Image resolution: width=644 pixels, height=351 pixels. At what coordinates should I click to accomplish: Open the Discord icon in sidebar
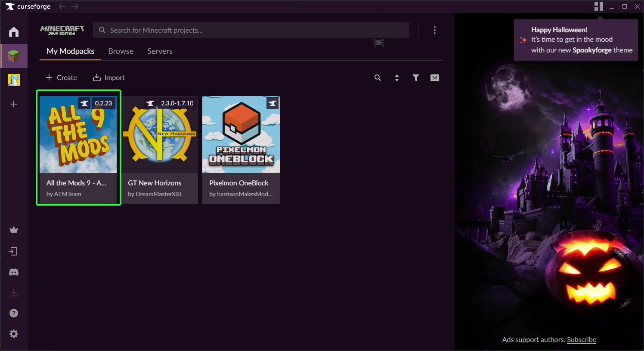point(14,272)
